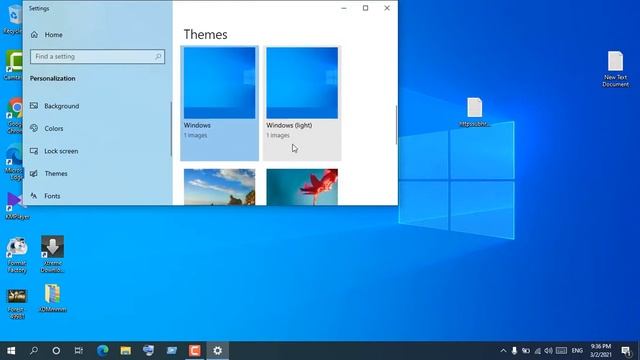The width and height of the screenshot is (640, 360).
Task: Open the volume tray icon
Action: pyautogui.click(x=548, y=351)
